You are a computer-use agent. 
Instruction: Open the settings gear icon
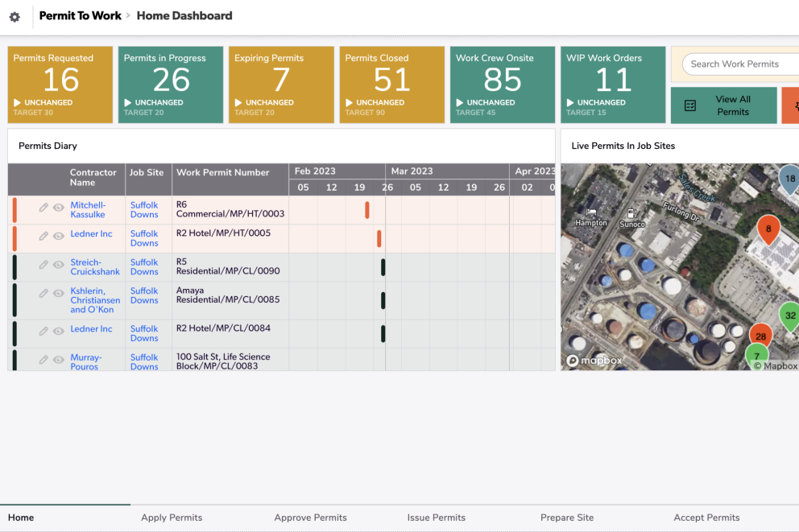[x=14, y=16]
